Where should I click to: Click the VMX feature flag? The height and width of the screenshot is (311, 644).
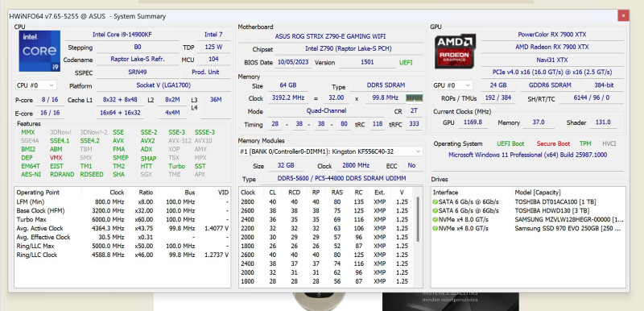pyautogui.click(x=56, y=158)
